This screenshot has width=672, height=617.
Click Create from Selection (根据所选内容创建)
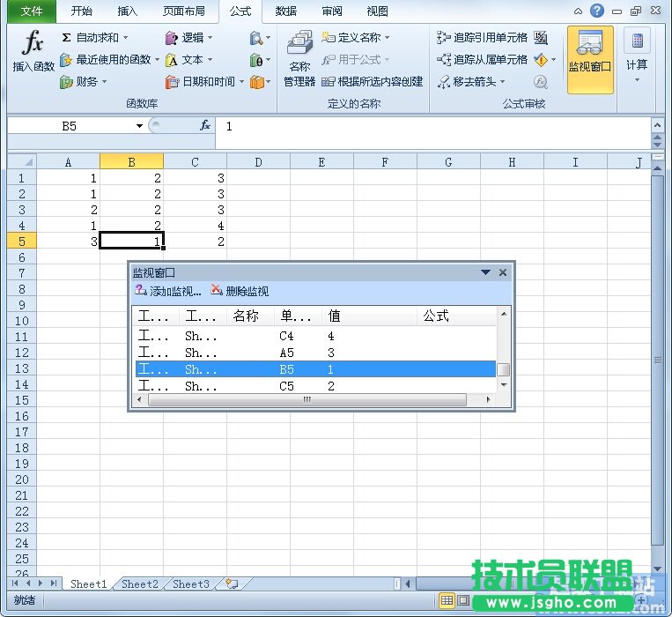click(x=373, y=82)
